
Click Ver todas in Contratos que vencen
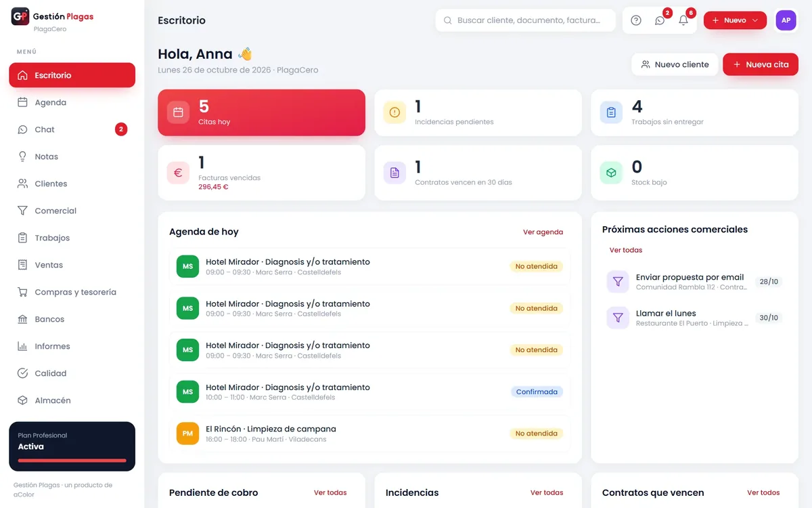point(763,492)
